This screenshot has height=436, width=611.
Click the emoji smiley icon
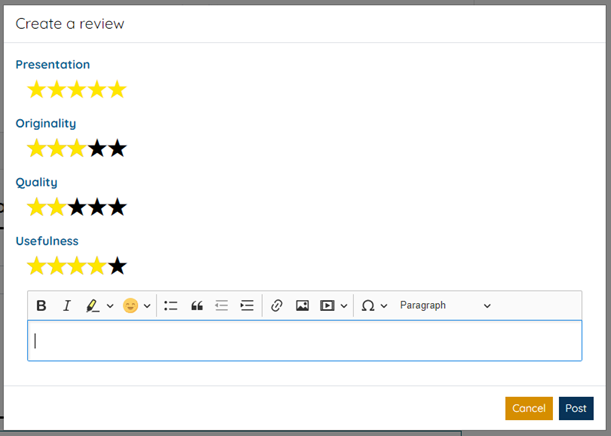(x=130, y=305)
